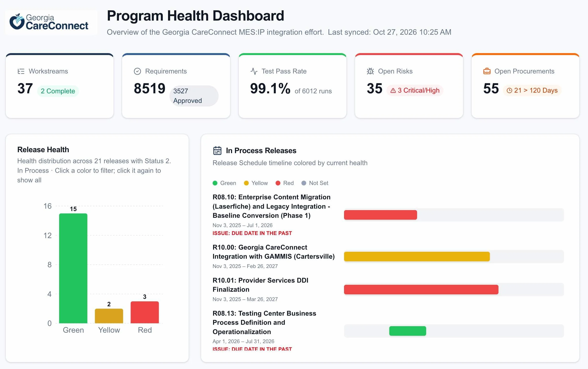Click the 'Nov 3, 2025 – Feb 26, 2027' date range
Screen dimensions: 588x369
coord(245,266)
